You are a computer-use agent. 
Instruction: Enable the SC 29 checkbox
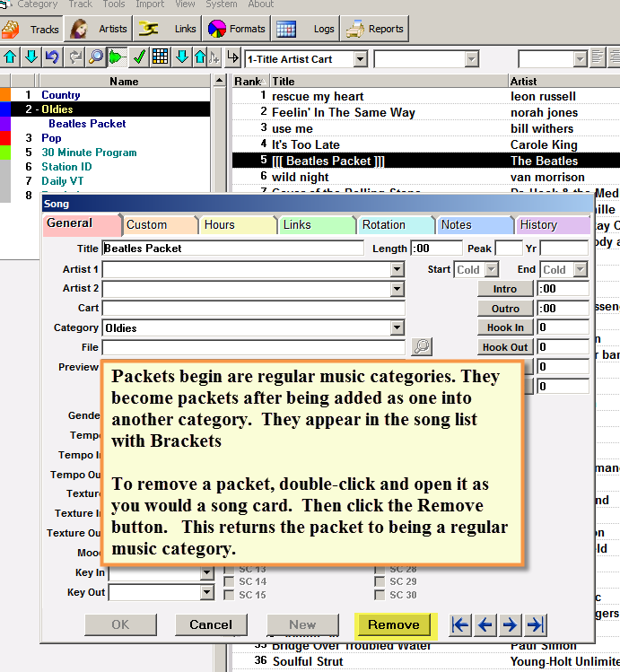[380, 581]
